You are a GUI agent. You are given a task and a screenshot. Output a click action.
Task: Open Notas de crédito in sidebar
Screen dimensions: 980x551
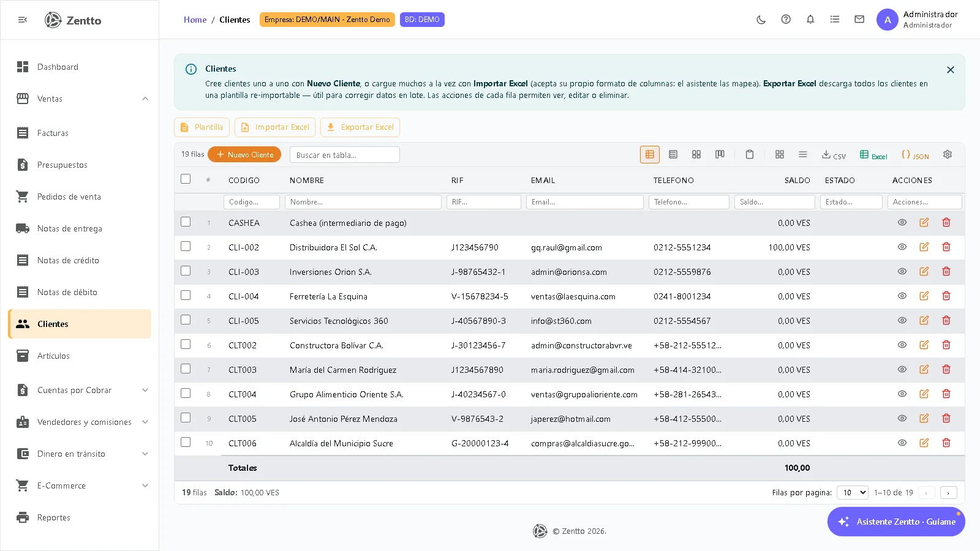(x=80, y=260)
